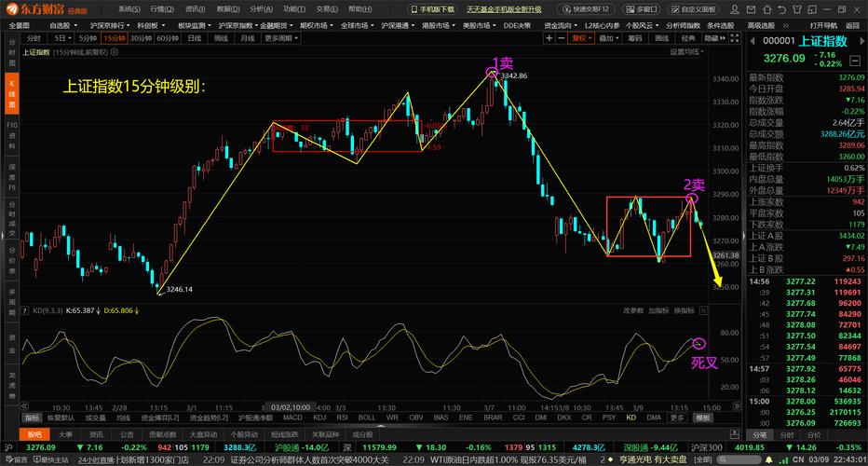This screenshot has height=466, width=868.
Task: Select the 15分钟 period toggle
Action: 115,38
